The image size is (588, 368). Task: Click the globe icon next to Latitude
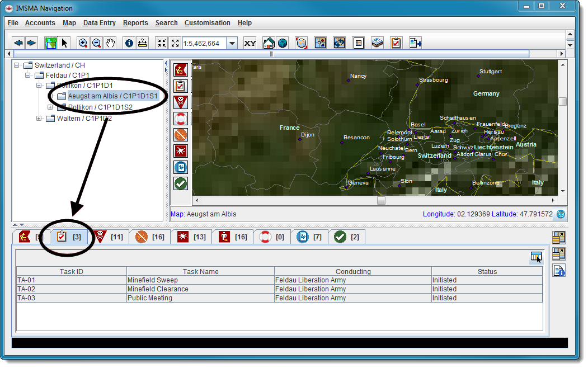[561, 214]
